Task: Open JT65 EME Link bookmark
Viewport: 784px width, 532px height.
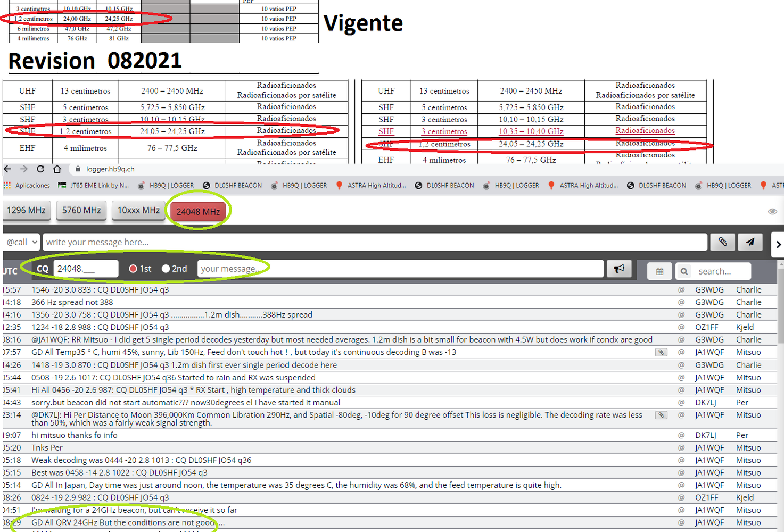Action: pyautogui.click(x=94, y=186)
